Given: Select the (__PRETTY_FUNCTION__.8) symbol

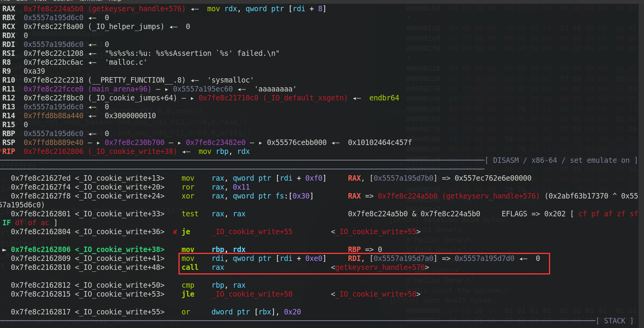Looking at the screenshot, I should coord(137,80).
